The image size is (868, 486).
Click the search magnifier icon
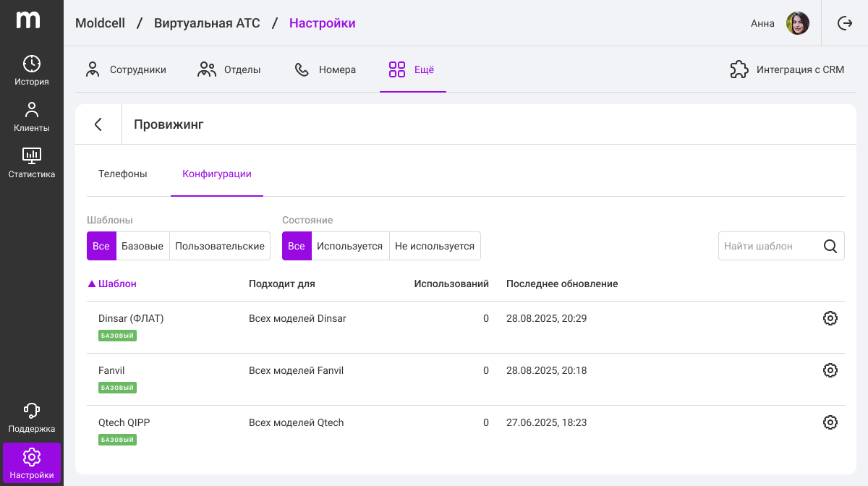tap(830, 246)
